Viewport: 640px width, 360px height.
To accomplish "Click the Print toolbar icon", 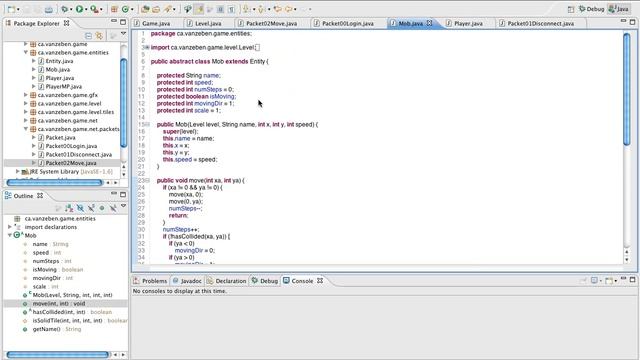I will 49,9.
